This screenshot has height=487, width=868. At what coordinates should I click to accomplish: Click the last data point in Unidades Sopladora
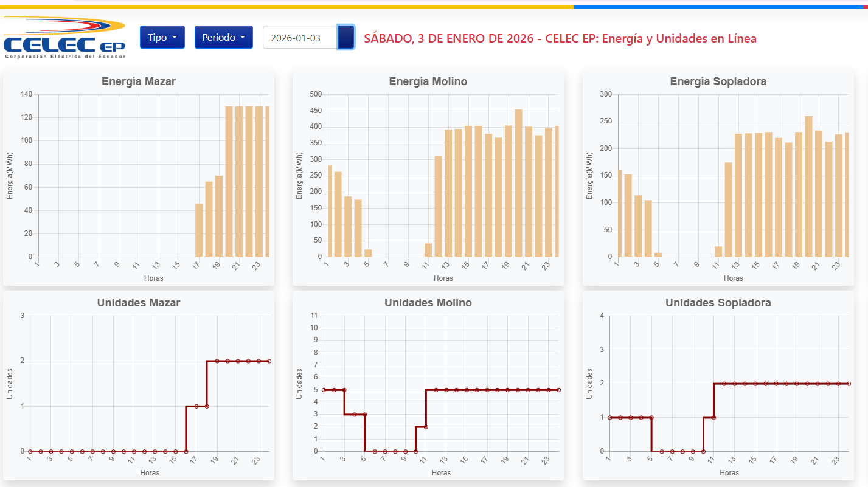(849, 384)
